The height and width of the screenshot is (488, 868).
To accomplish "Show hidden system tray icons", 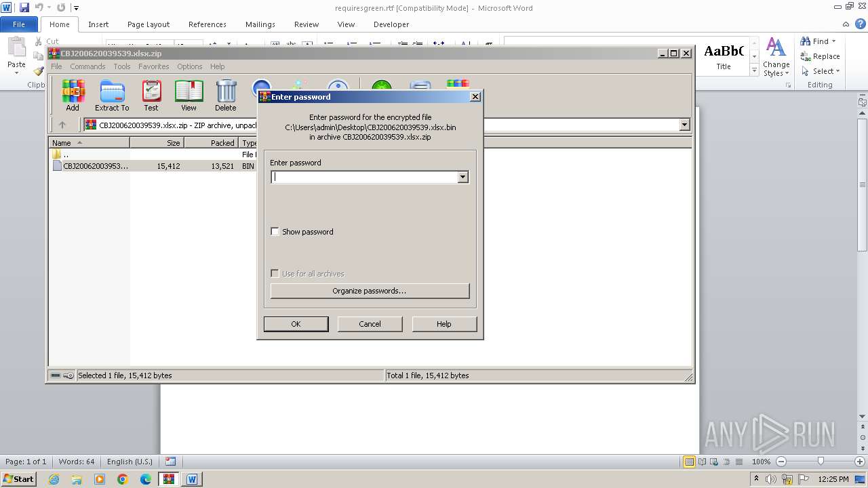I will (x=756, y=479).
